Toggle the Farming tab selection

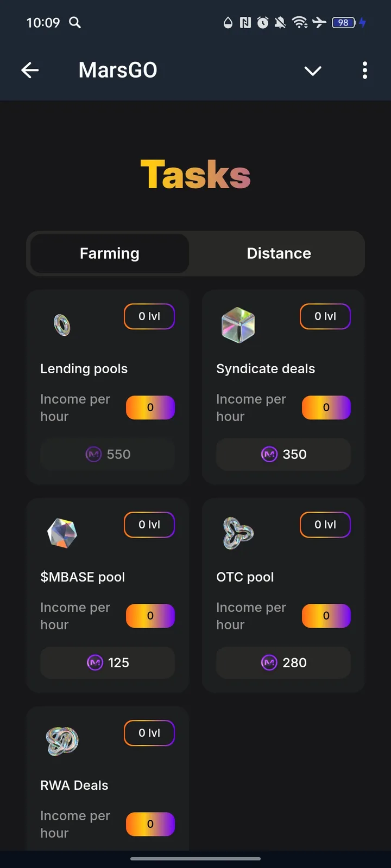[x=109, y=253]
